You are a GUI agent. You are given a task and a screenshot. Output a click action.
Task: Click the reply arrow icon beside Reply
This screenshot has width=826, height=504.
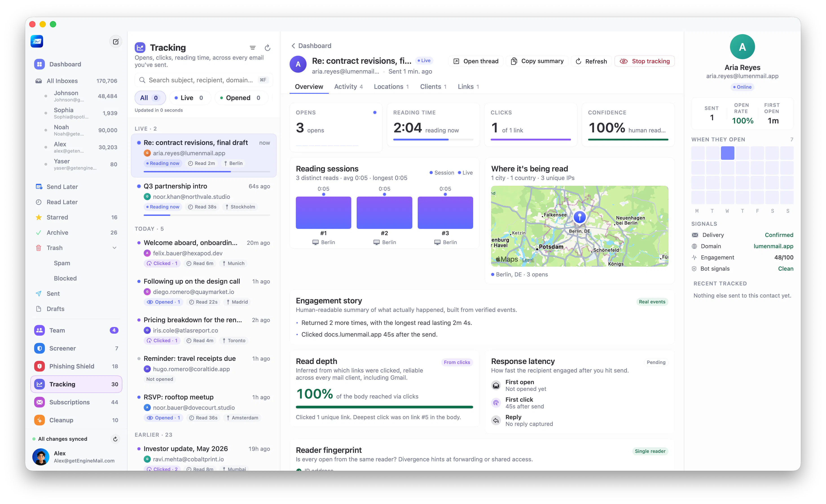[x=496, y=420]
